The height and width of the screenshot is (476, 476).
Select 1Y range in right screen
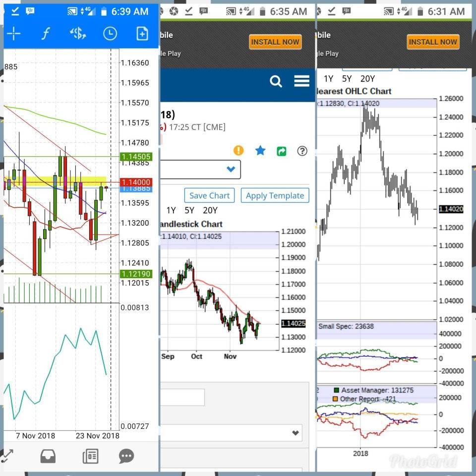[328, 79]
